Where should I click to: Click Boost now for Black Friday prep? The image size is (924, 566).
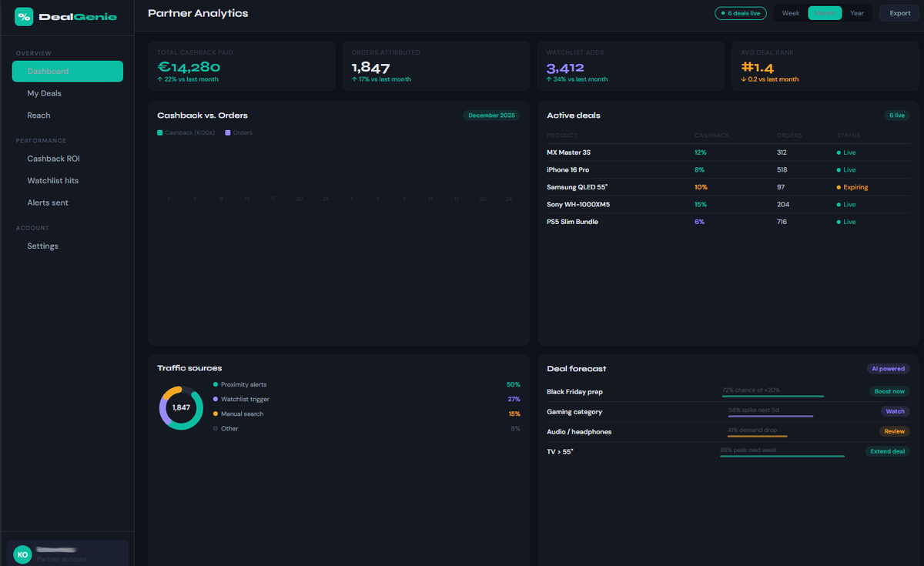(x=889, y=391)
